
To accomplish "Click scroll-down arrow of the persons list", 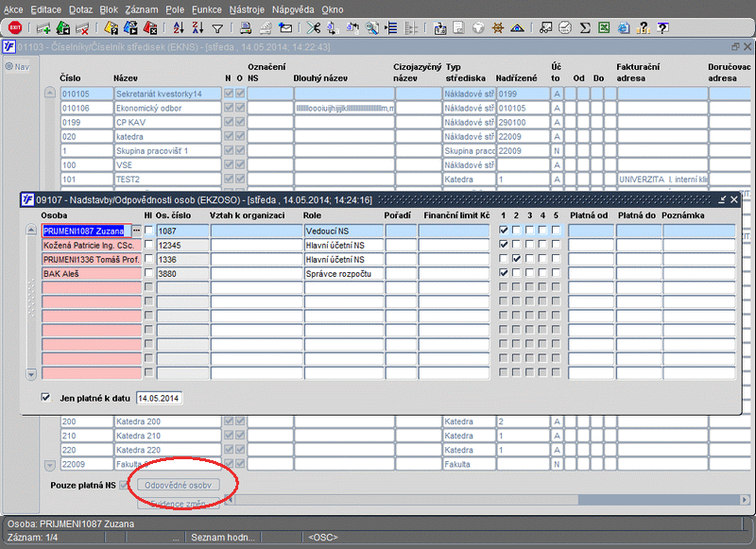I will tap(30, 374).
